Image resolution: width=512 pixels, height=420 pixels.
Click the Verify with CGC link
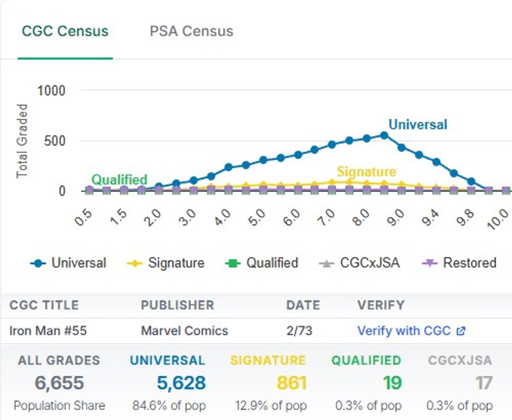point(404,331)
